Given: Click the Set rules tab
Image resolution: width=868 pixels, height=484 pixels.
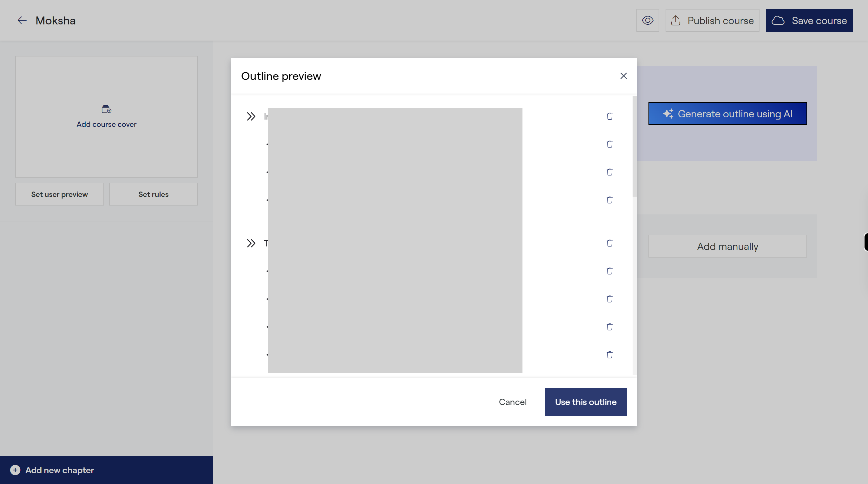Looking at the screenshot, I should click(x=153, y=194).
